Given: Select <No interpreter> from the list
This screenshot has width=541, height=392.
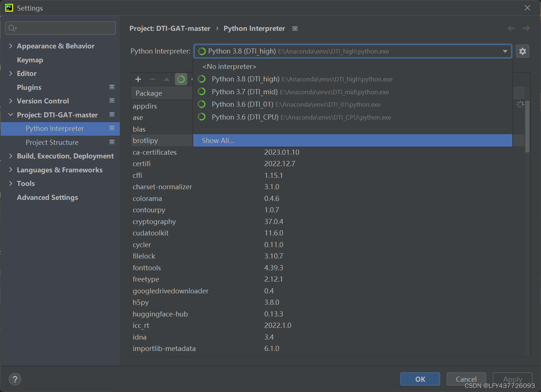Looking at the screenshot, I should (353, 66).
